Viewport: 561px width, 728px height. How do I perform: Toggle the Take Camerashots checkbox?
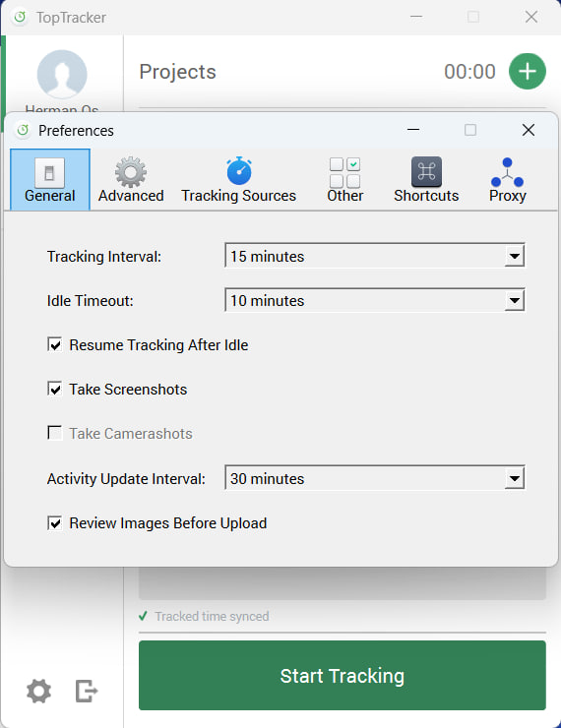coord(55,433)
